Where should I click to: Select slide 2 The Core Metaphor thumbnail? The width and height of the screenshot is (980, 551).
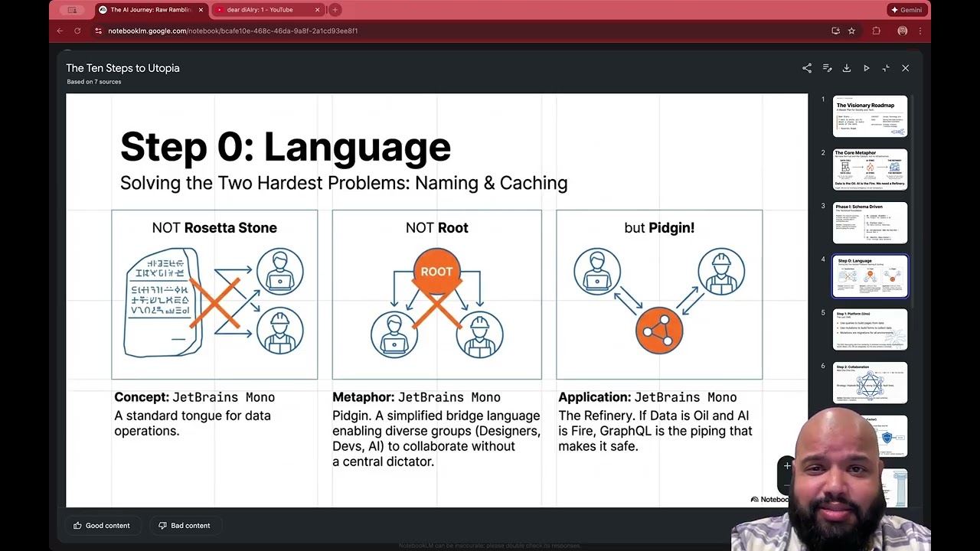870,169
